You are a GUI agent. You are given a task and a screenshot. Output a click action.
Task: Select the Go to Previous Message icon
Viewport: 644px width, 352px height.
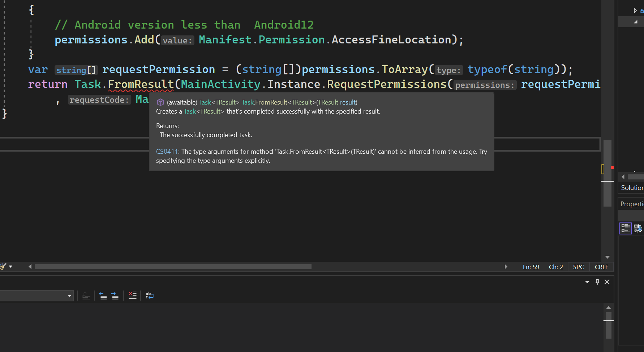point(103,295)
